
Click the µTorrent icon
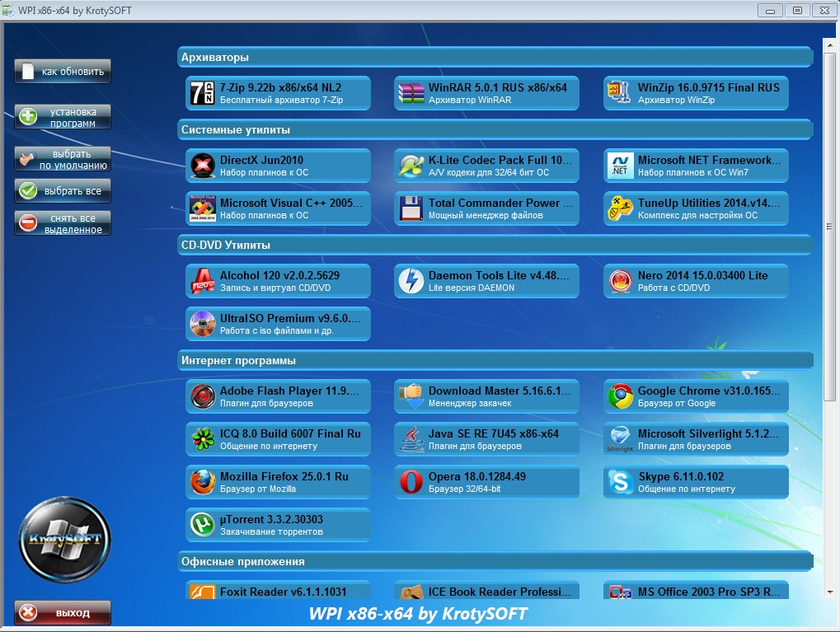click(203, 525)
